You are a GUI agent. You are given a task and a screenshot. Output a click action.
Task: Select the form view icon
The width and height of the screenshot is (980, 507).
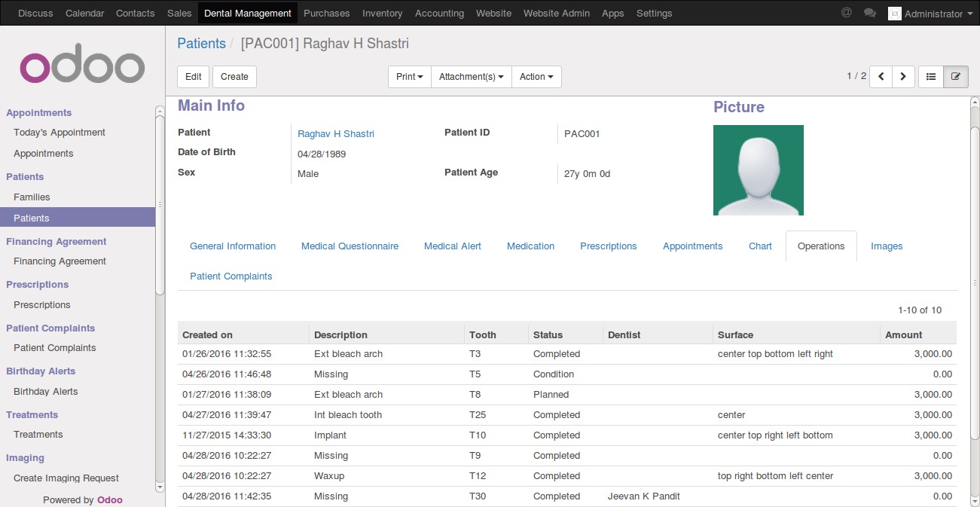click(x=956, y=77)
